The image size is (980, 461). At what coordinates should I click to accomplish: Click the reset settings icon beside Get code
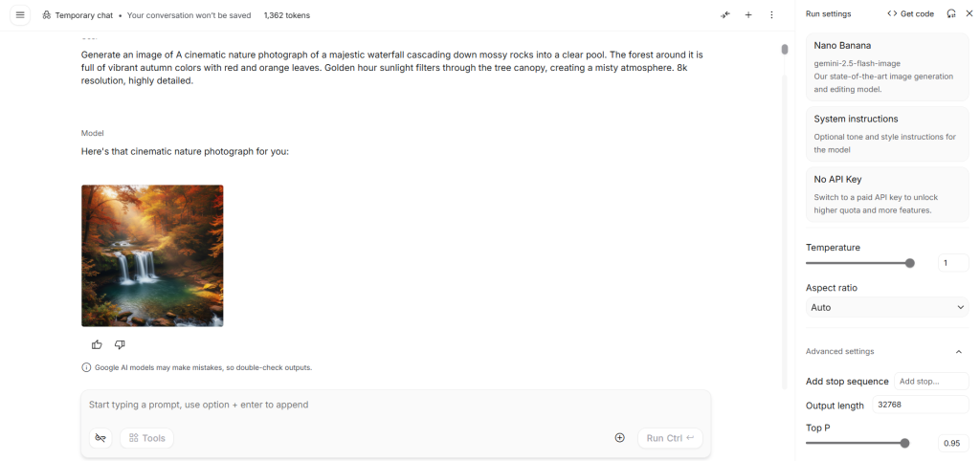pyautogui.click(x=951, y=13)
